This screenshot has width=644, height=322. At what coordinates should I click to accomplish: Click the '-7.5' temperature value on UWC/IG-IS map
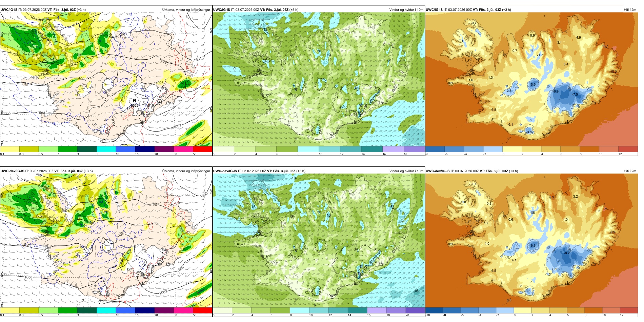point(575,95)
